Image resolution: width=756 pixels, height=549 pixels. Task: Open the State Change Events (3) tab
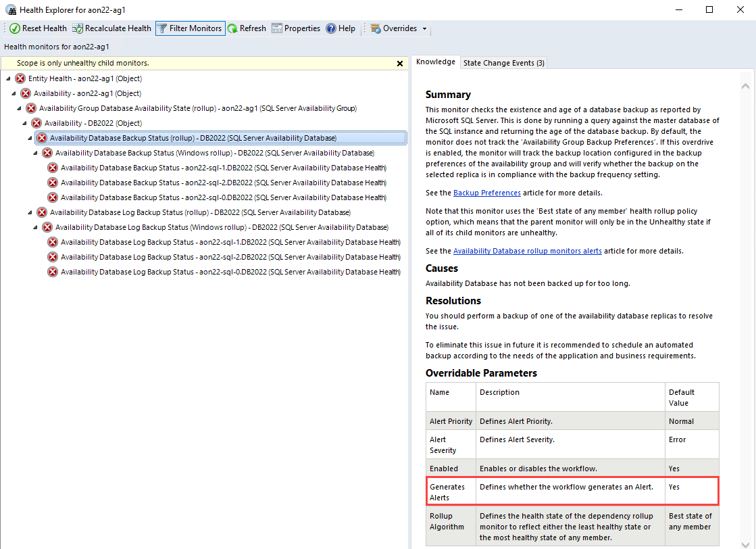point(504,63)
